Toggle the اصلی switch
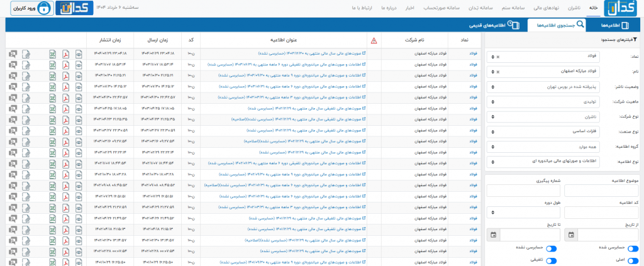Viewport: 644px width, 266px height. click(633, 261)
